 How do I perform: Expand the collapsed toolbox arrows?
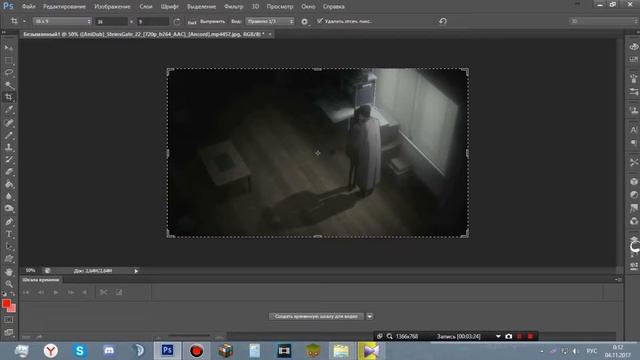point(4,32)
